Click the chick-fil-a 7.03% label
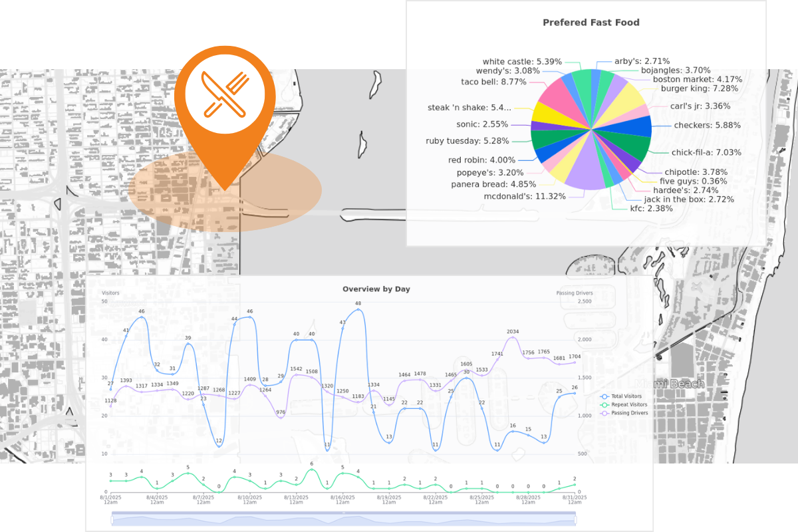Image resolution: width=798 pixels, height=532 pixels. [x=706, y=152]
